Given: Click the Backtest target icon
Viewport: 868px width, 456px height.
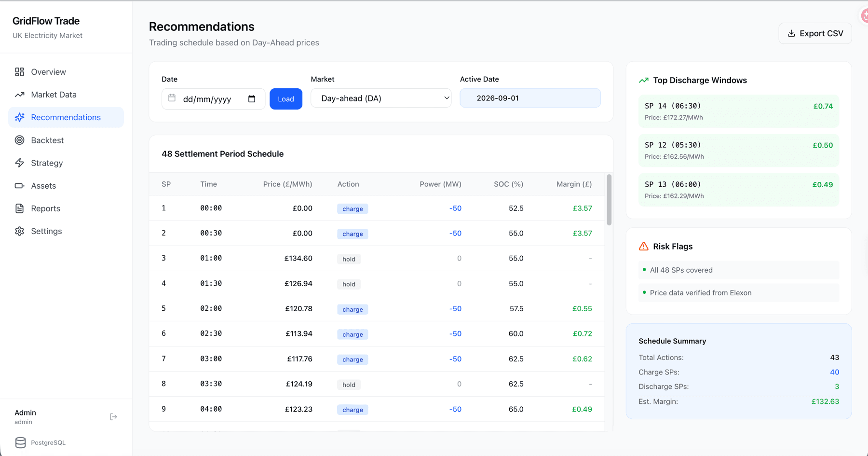Looking at the screenshot, I should (19, 140).
